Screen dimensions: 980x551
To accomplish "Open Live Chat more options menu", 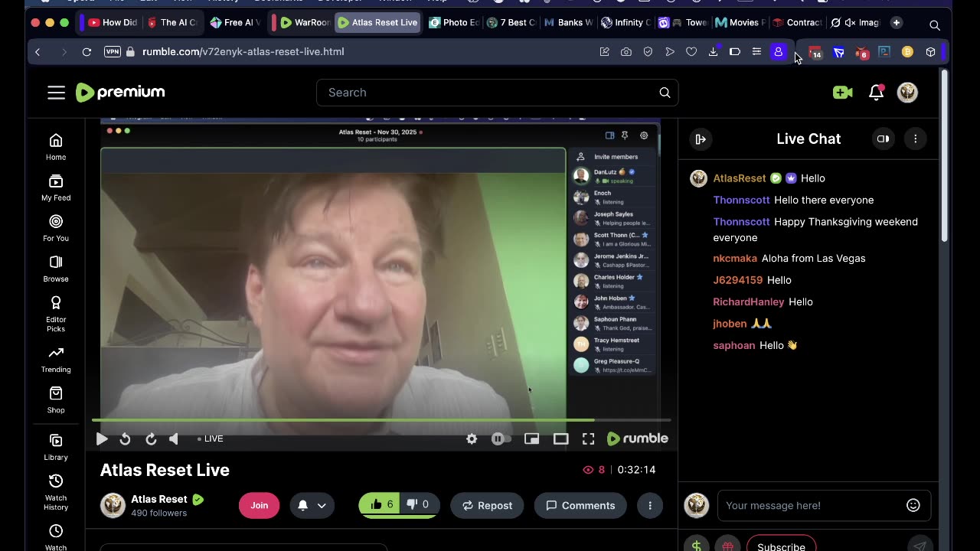I will point(915,139).
